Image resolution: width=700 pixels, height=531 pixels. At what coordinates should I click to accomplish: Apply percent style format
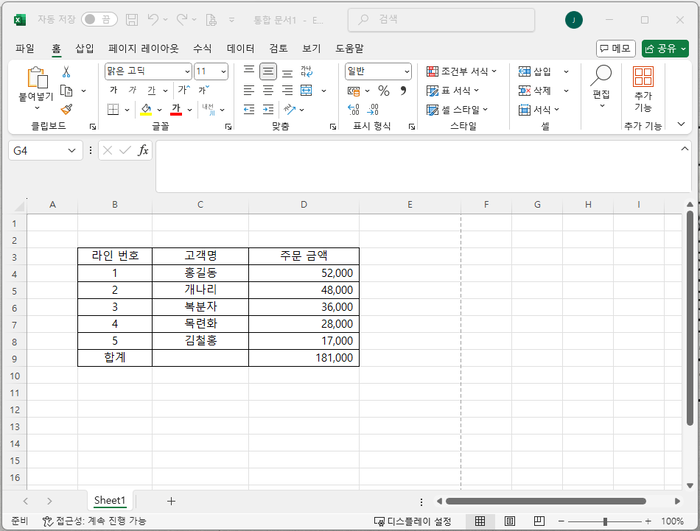click(x=384, y=91)
